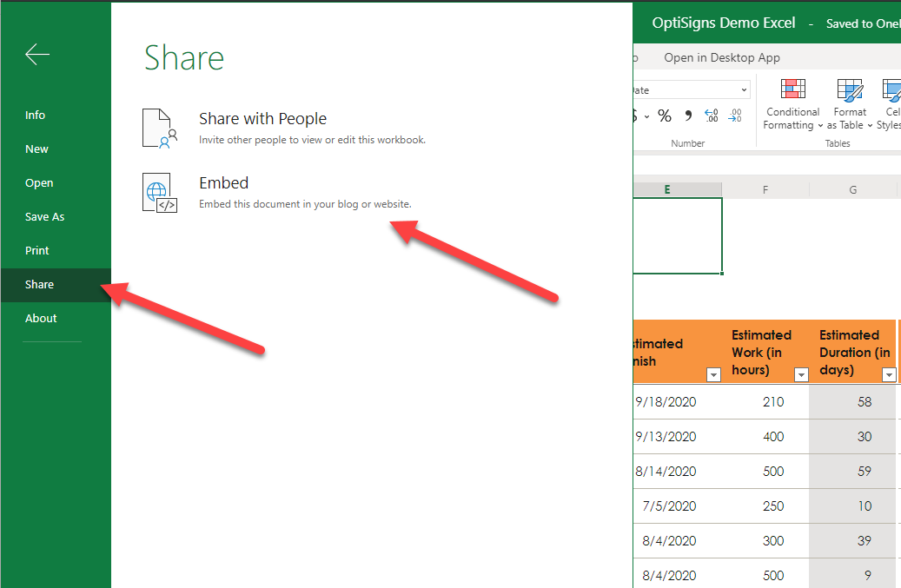
Task: Select About in the File sidebar
Action: [41, 319]
